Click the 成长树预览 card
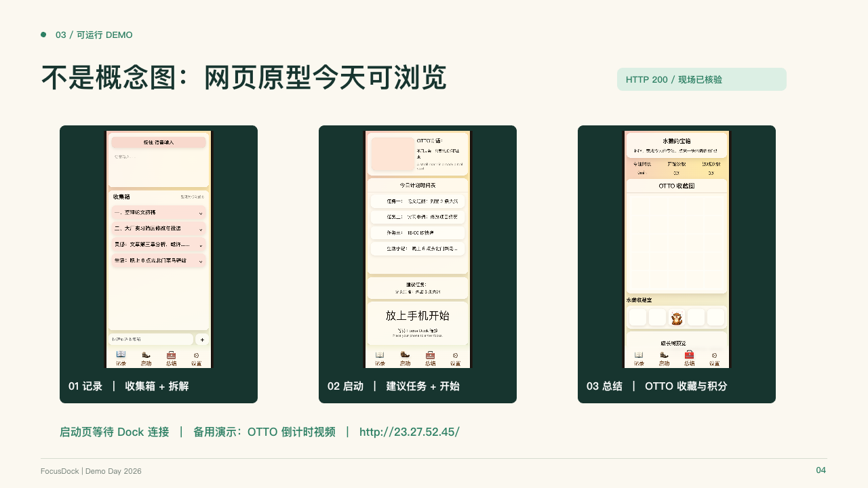Image resolution: width=868 pixels, height=488 pixels. pos(677,340)
